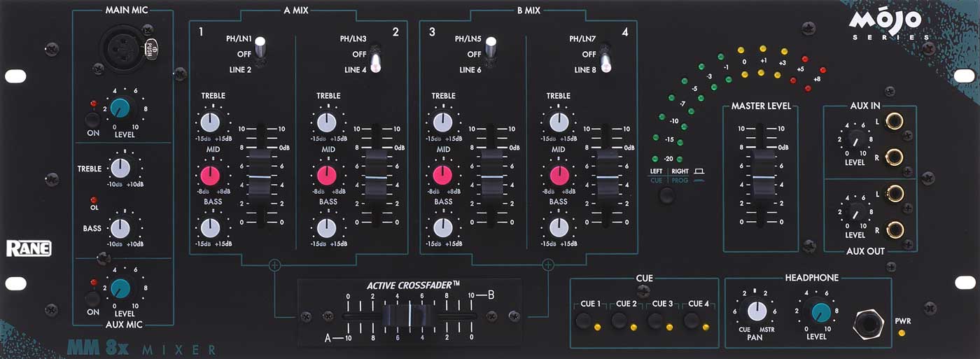Click the red OL overload indicator
This screenshot has width=980, height=359.
pos(93,199)
